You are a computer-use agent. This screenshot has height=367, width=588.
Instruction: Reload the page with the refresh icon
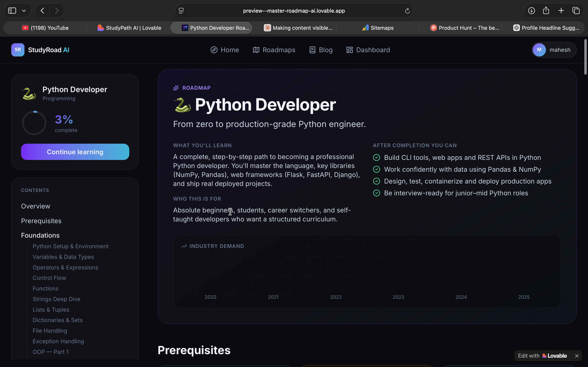(408, 11)
